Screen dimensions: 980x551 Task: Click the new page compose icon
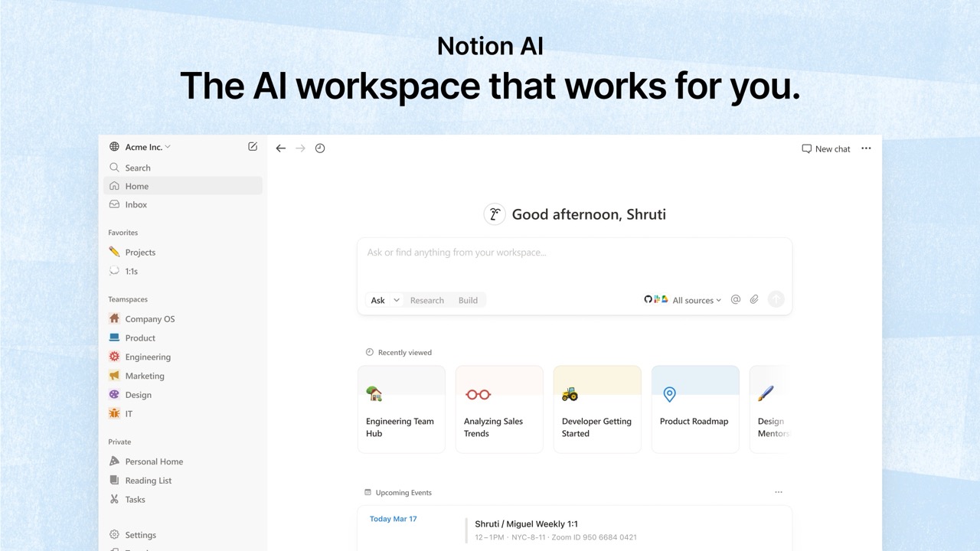(253, 146)
